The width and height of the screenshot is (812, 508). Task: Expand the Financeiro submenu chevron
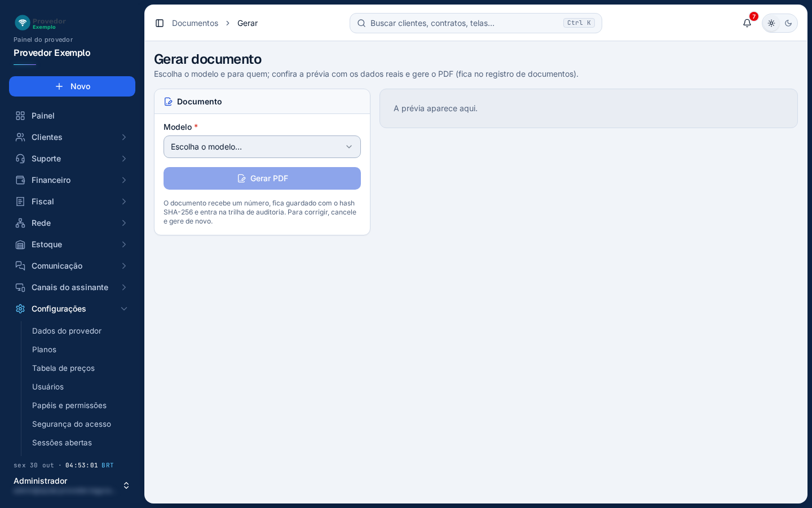click(x=124, y=180)
